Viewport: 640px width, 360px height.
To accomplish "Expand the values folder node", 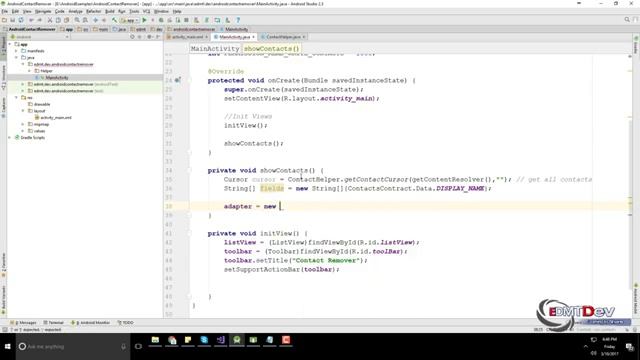I will click(23, 131).
